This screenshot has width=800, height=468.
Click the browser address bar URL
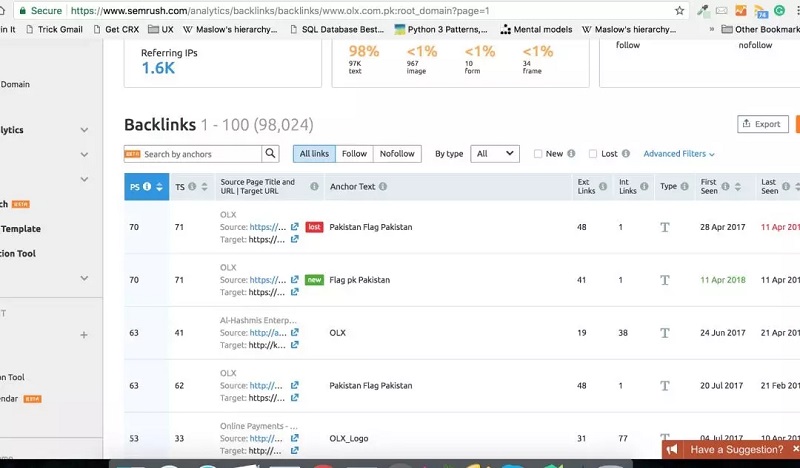pos(280,10)
